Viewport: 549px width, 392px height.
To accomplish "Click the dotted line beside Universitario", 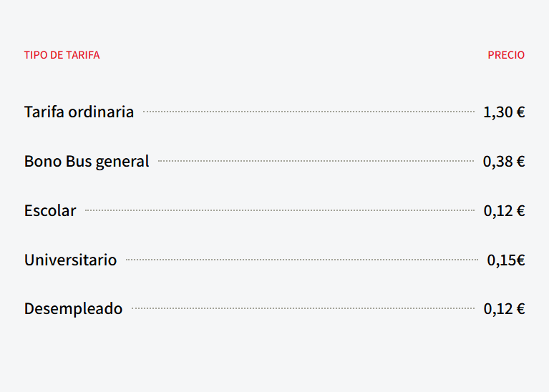I will [302, 260].
